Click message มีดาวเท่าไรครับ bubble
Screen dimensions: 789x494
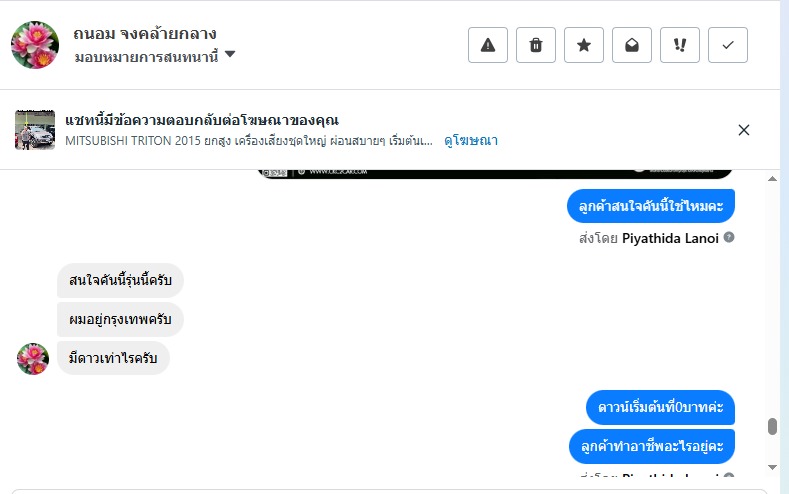(113, 358)
